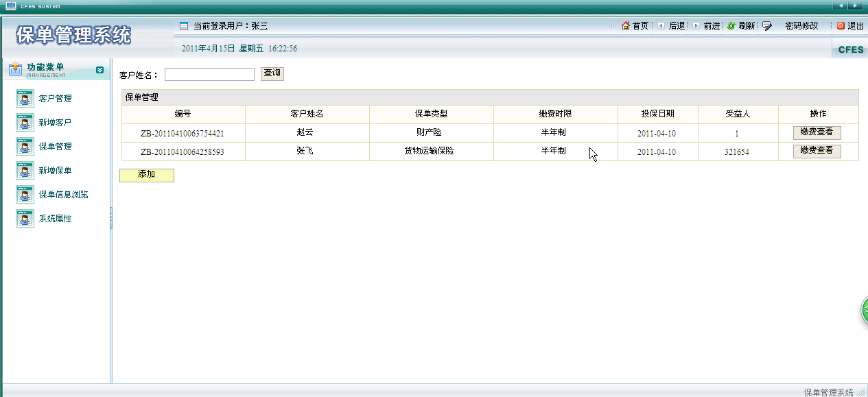Click 半年制 in 赵云 row
Viewport: 868px width, 397px height.
tap(553, 132)
